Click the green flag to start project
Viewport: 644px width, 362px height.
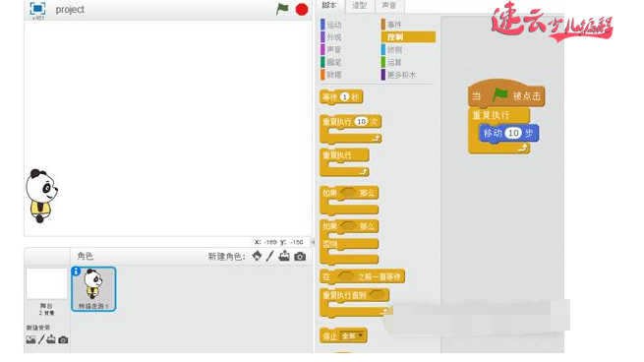pyautogui.click(x=282, y=9)
